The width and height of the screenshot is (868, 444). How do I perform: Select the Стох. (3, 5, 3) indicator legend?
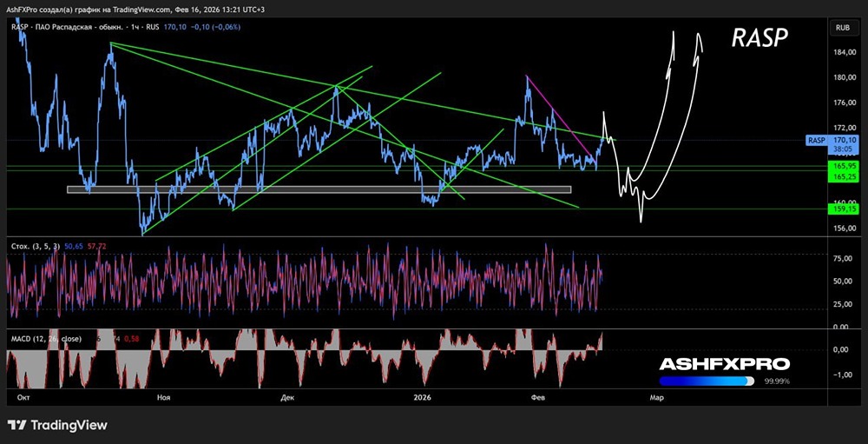click(x=36, y=246)
